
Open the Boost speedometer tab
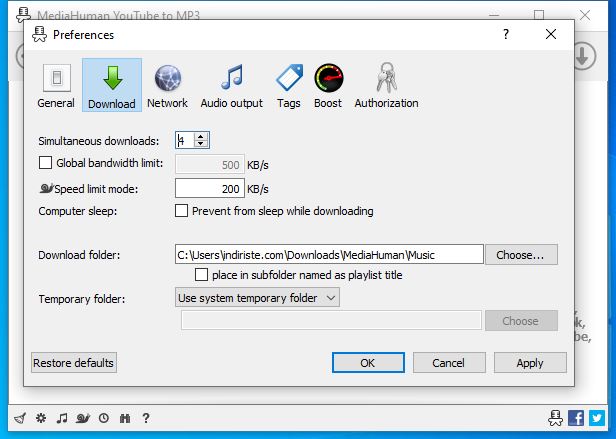coord(328,86)
